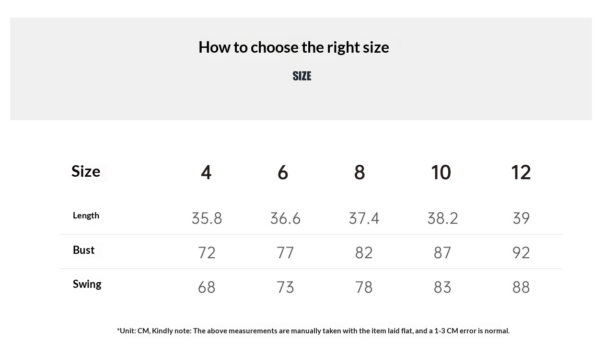Viewport: 604px width, 364px height.
Task: Click the 'How to choose the right size' heading
Action: pos(293,47)
